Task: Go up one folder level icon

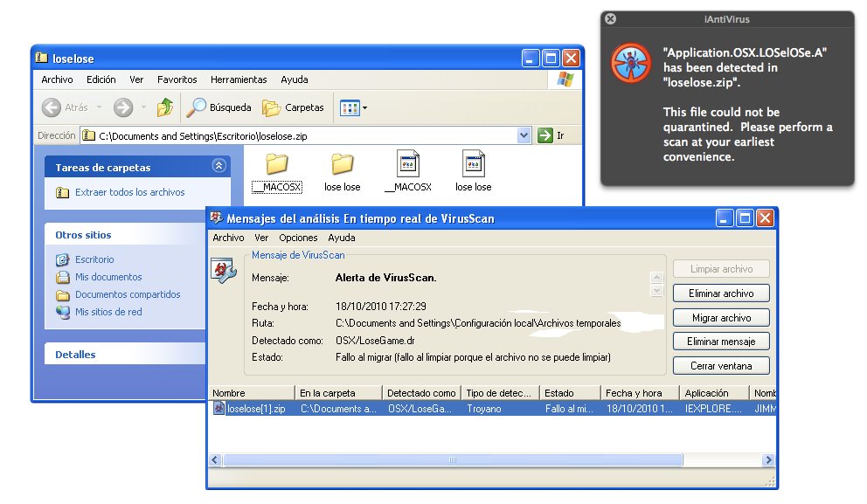Action: tap(165, 107)
